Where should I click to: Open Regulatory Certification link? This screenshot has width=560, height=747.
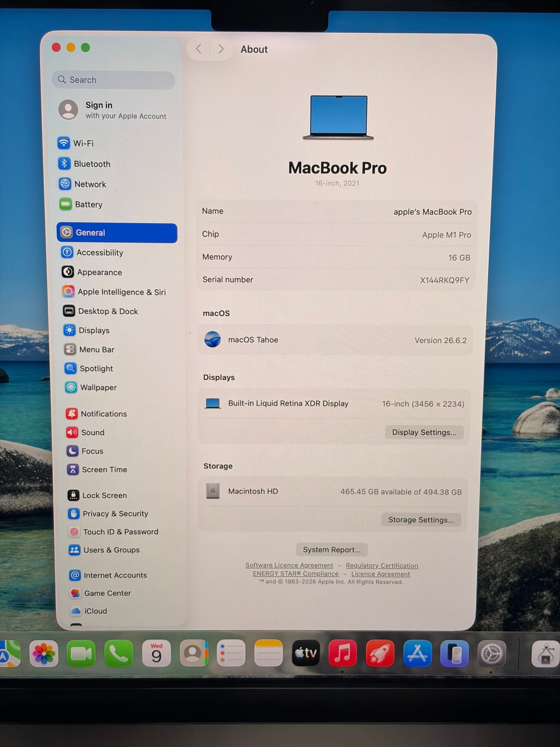[382, 566]
